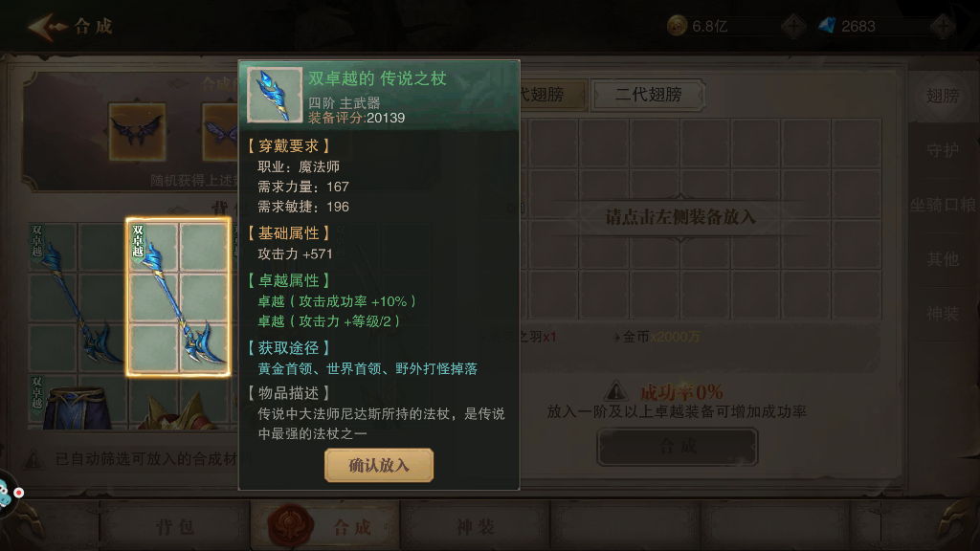Tap the plus icon next to diamonds 2683

pyautogui.click(x=943, y=26)
